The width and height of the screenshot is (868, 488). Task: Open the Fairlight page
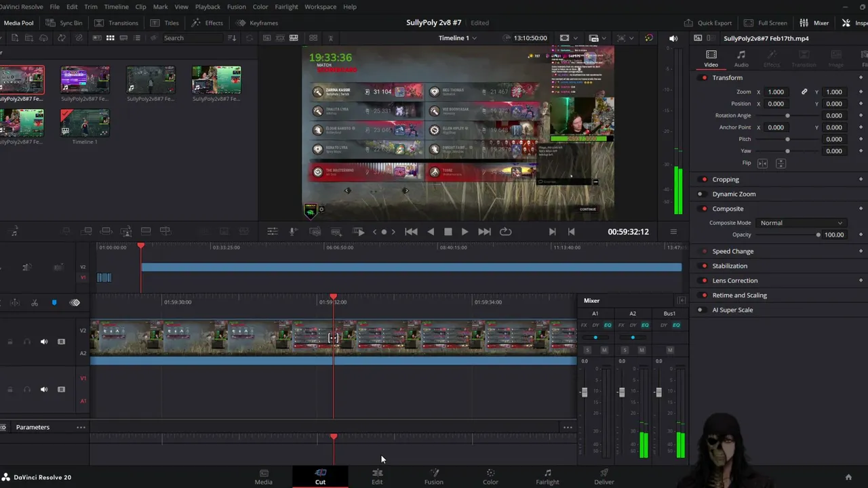[x=547, y=477]
